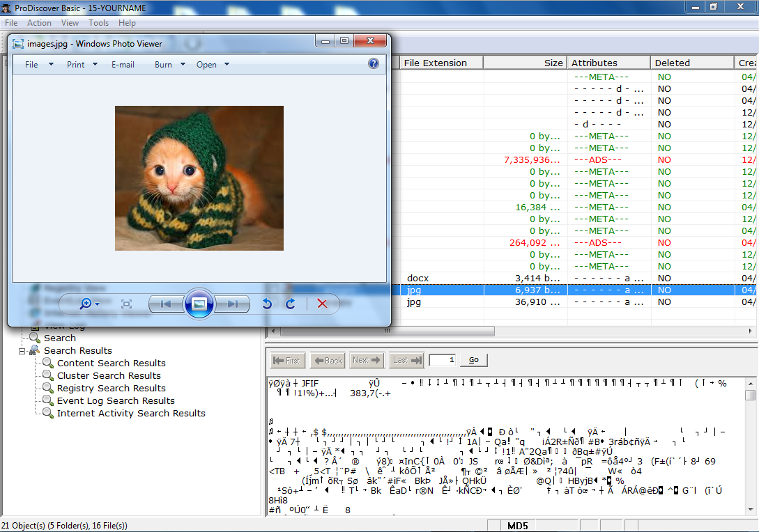This screenshot has width=759, height=532.
Task: Click the Back page button
Action: pyautogui.click(x=328, y=360)
